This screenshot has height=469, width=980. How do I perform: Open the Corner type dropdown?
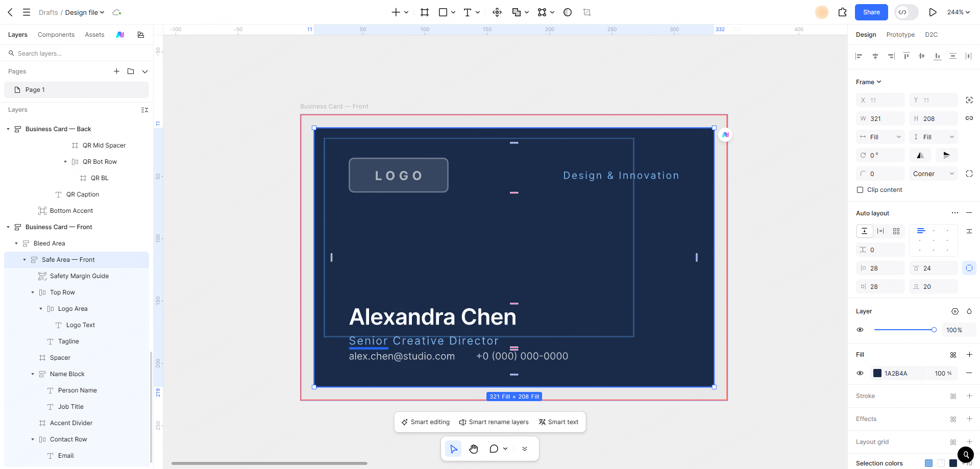point(934,174)
